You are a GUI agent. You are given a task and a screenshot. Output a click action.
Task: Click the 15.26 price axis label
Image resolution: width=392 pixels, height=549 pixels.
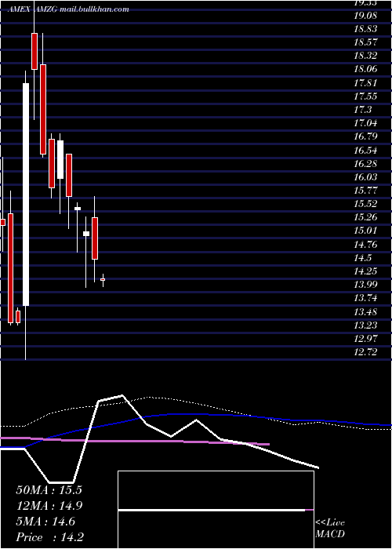[x=365, y=217]
